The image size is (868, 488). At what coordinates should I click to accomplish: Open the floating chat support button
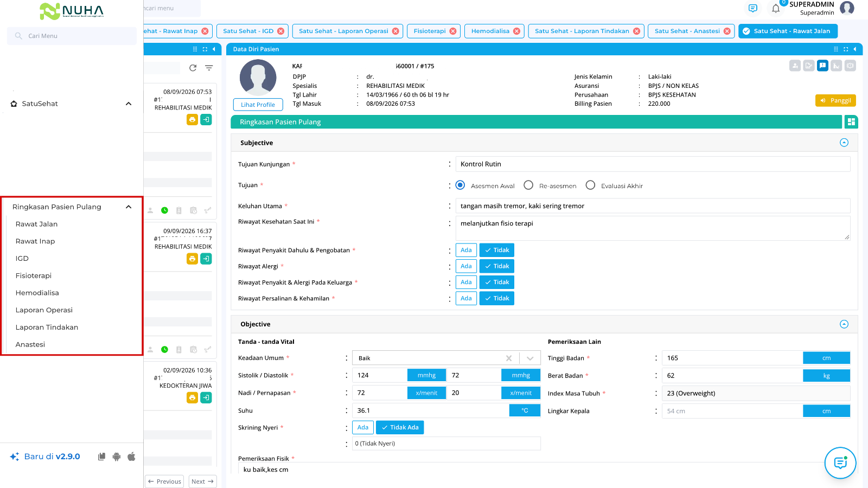point(840,463)
